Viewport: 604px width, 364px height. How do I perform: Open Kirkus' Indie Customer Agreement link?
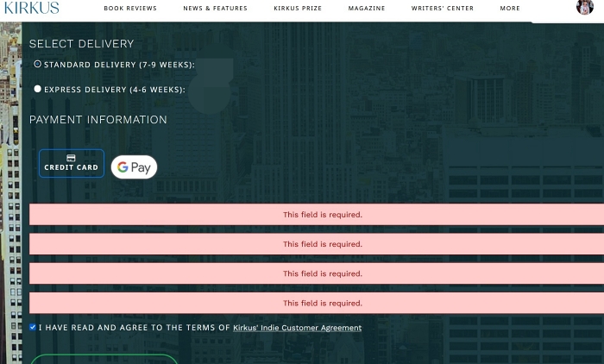tap(297, 328)
